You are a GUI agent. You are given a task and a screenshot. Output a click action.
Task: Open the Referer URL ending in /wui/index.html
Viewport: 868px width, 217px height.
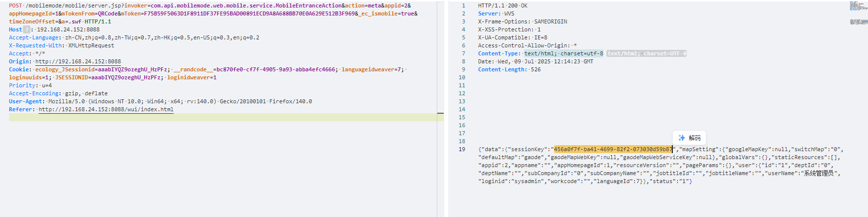106,109
